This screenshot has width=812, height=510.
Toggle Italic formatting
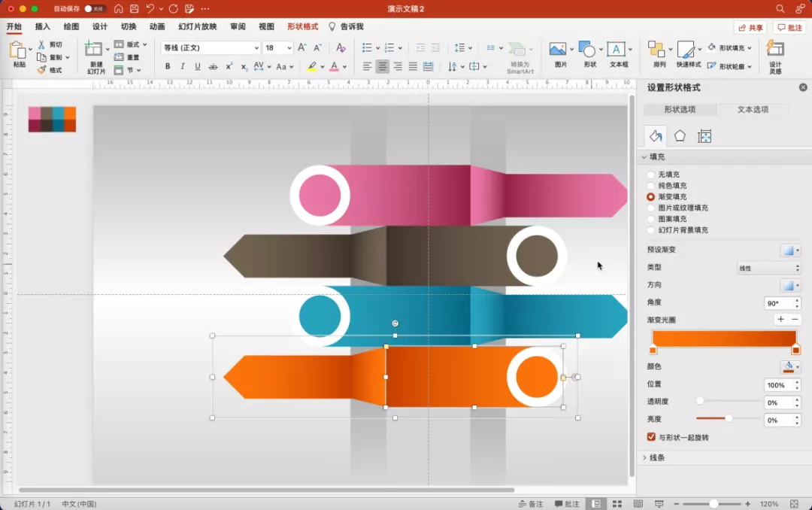click(182, 66)
